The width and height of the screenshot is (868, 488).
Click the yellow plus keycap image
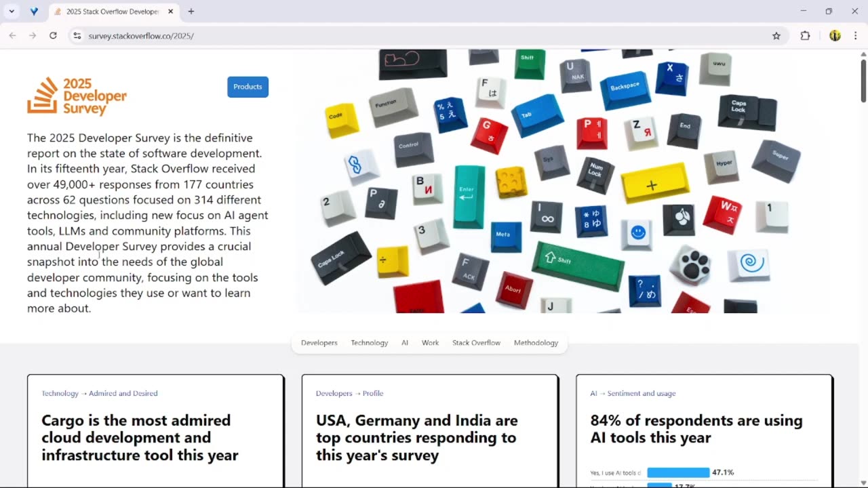(654, 182)
